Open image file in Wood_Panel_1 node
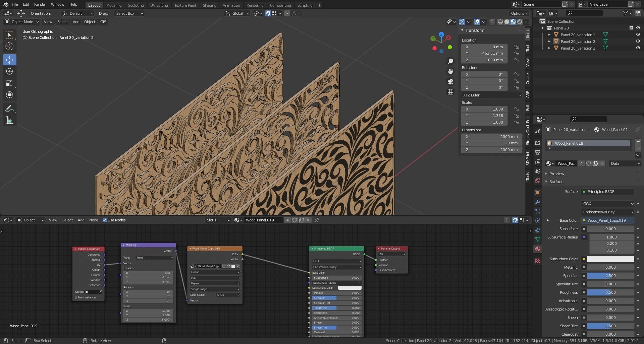Screen dimensions: 644x344 [233, 266]
